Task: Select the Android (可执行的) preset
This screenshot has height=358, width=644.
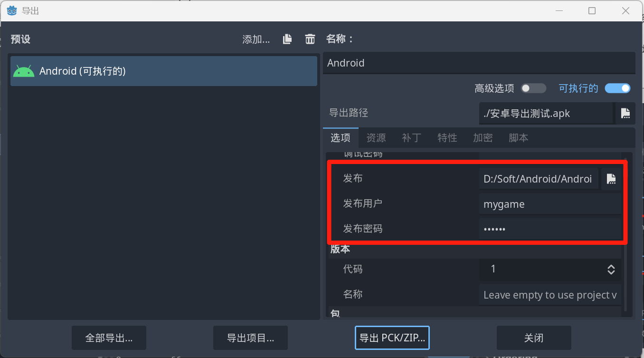Action: (164, 71)
